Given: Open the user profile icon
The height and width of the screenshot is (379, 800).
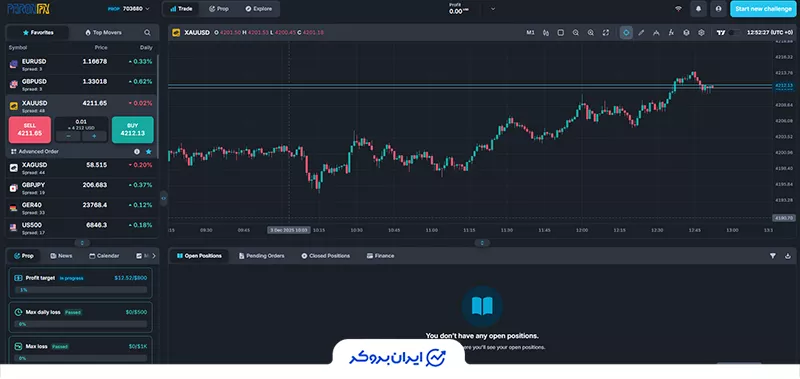Looking at the screenshot, I should point(718,9).
